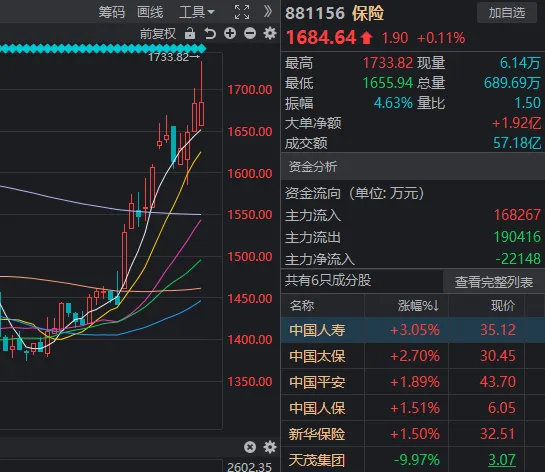Click the double-chevron collapse panel icon
Screen dimensions: 545x472
pos(267,12)
